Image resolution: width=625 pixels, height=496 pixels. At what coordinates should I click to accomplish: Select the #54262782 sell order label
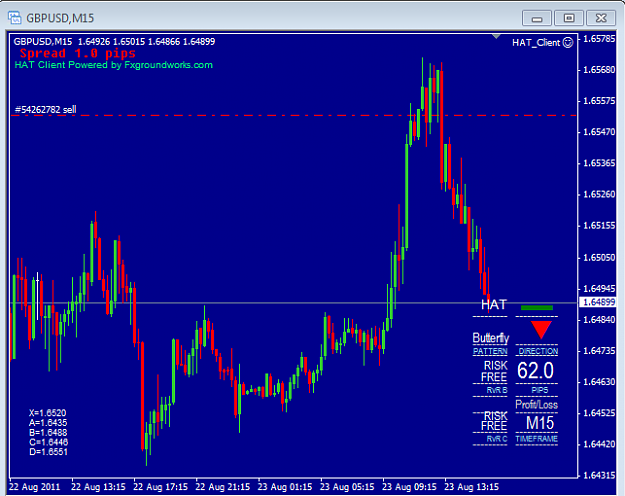[45, 110]
